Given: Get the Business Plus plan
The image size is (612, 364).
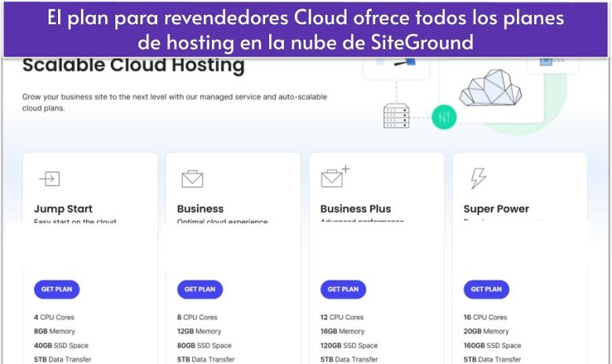Looking at the screenshot, I should (x=343, y=289).
